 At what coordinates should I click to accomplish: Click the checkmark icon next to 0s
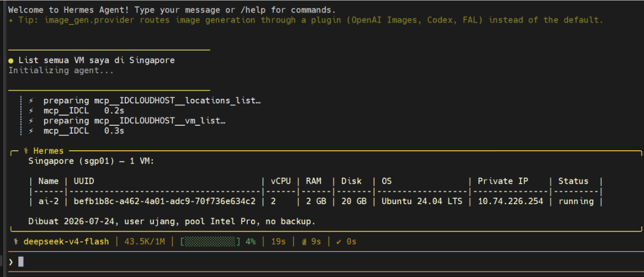pos(339,242)
